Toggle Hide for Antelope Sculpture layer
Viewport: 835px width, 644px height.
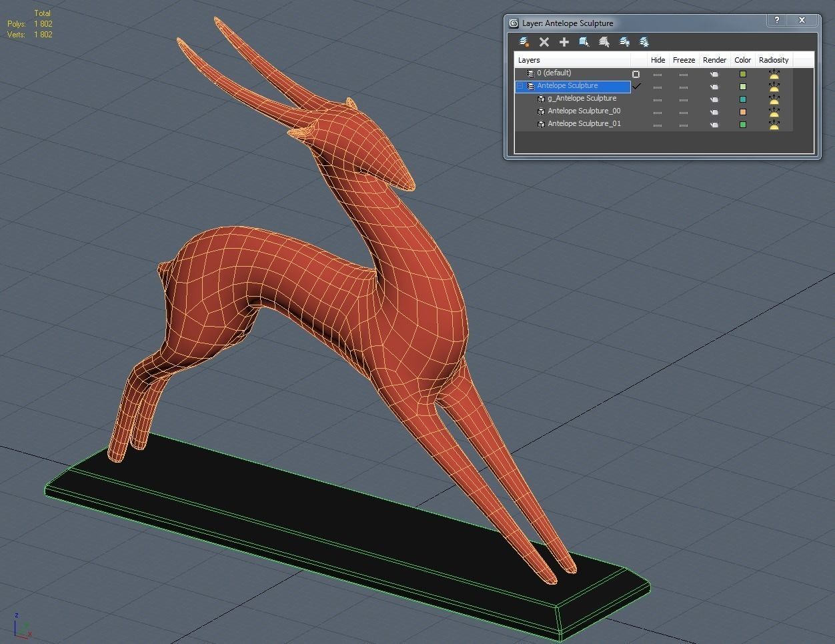coord(658,87)
